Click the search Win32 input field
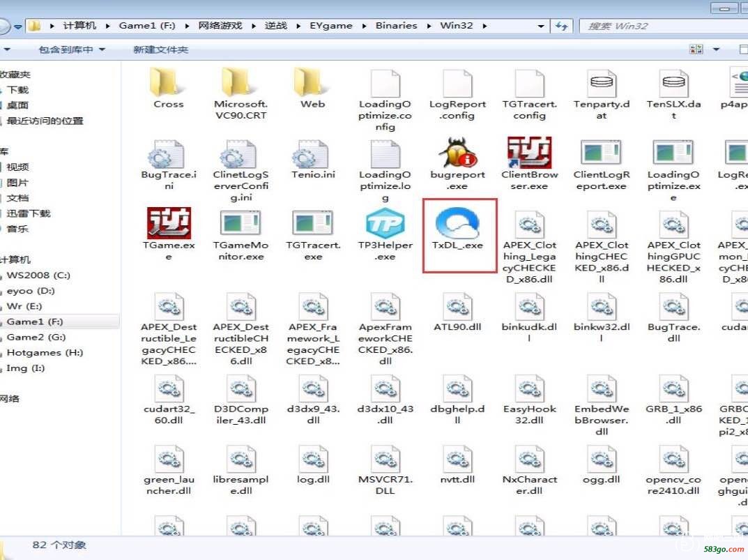The height and width of the screenshot is (560, 748). coord(664,27)
